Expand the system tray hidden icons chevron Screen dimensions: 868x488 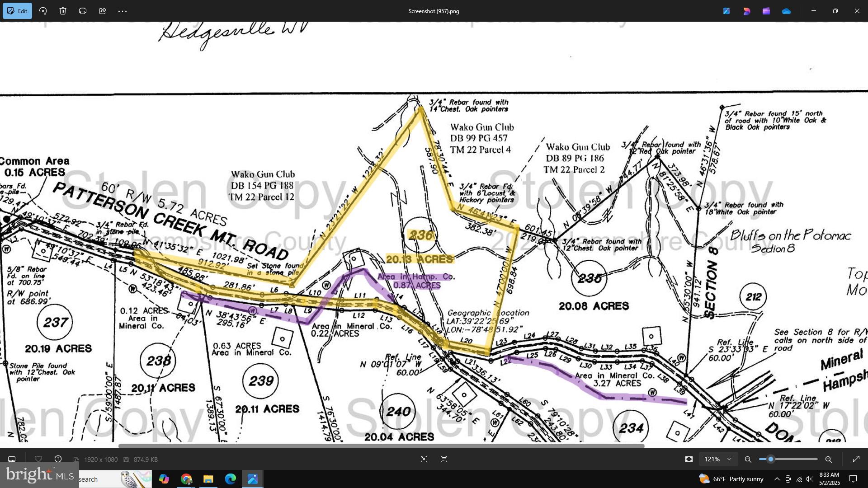[x=777, y=479]
